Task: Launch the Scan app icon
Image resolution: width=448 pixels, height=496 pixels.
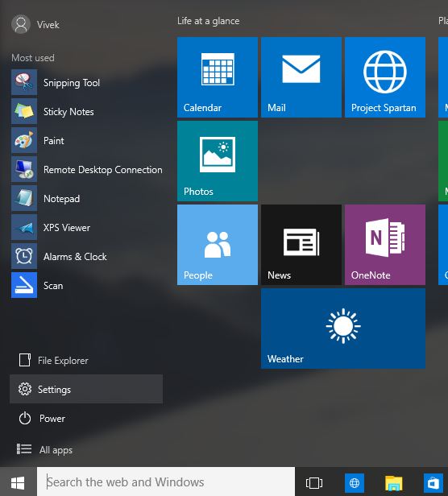Action: [x=24, y=285]
